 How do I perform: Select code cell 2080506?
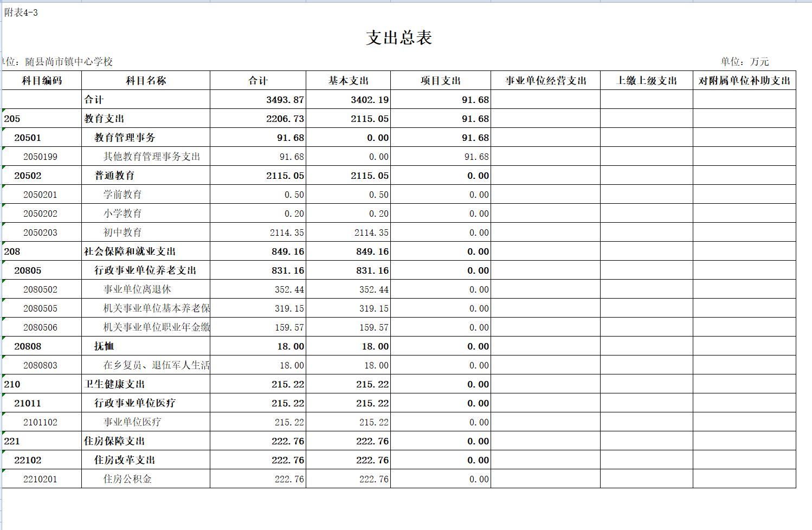[x=42, y=327]
